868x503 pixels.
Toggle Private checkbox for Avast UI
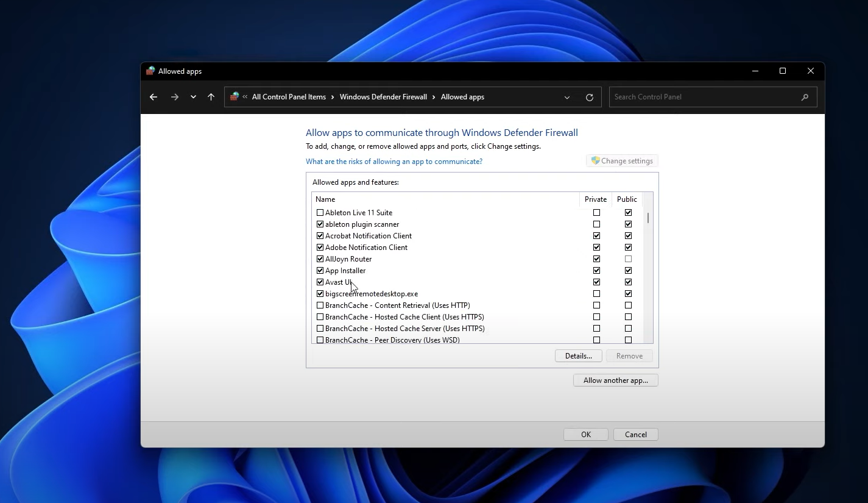pyautogui.click(x=596, y=282)
